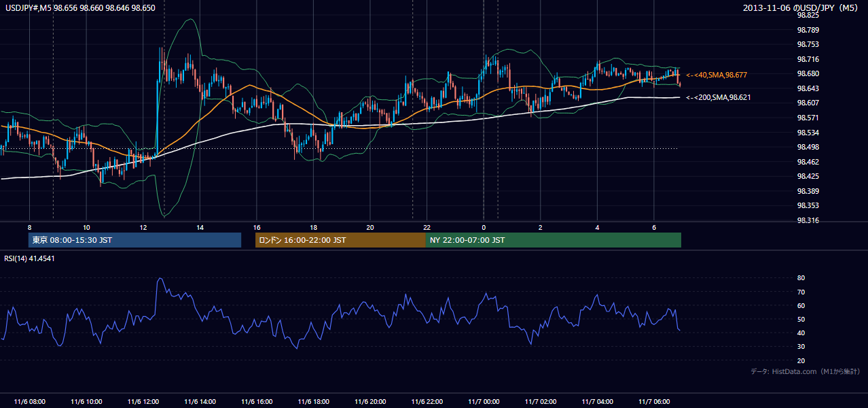Image resolution: width=868 pixels, height=408 pixels.
Task: Click hour label 18 under the price chart
Action: (313, 227)
